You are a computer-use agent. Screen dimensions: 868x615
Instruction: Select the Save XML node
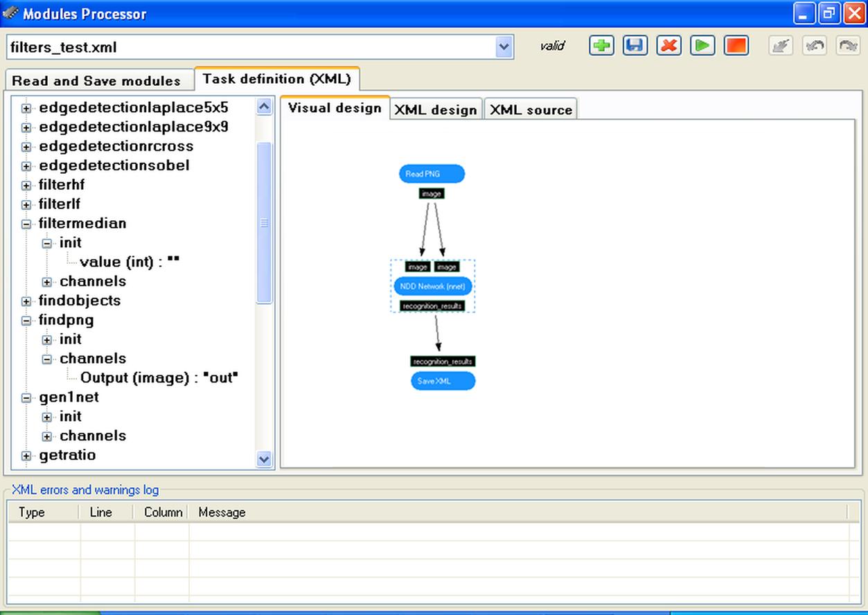tap(443, 381)
